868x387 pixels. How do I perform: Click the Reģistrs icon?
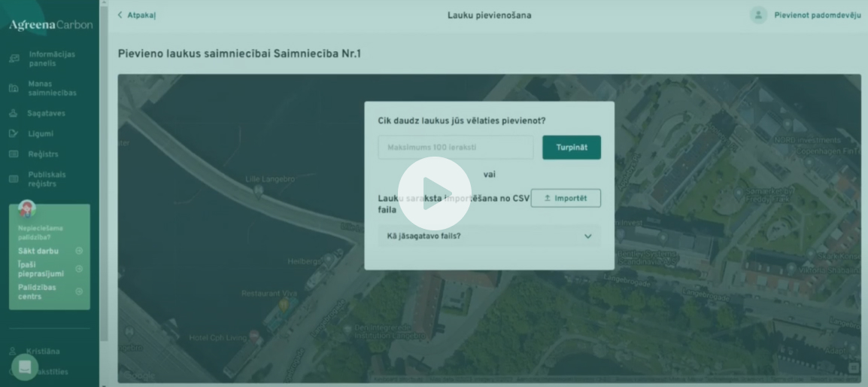(14, 154)
